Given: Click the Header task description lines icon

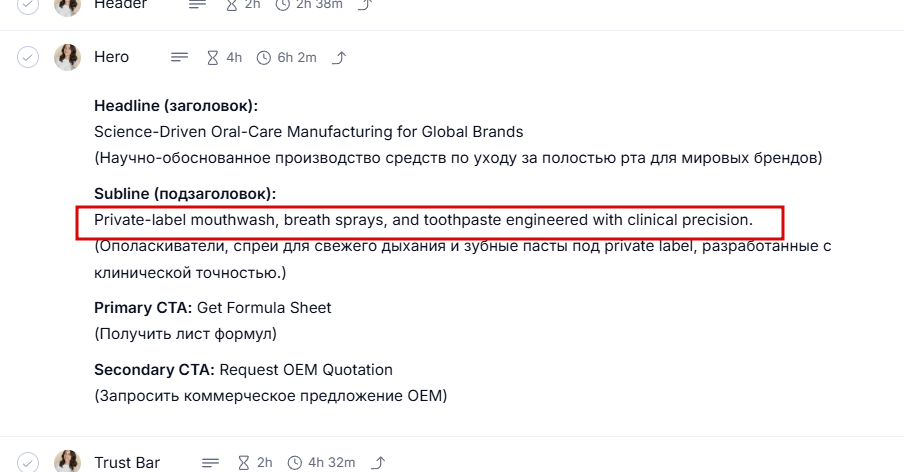Looking at the screenshot, I should click(198, 5).
